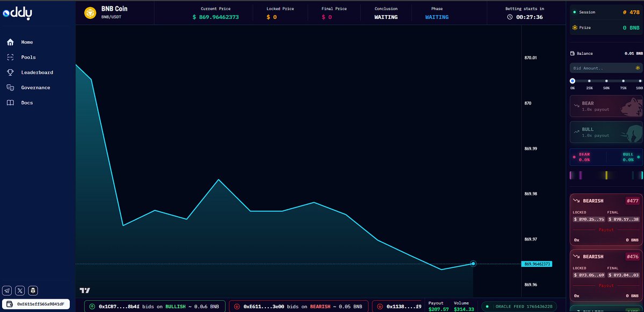This screenshot has height=312, width=644.
Task: Place a BEAR 1.0x payout bet
Action: 606,106
